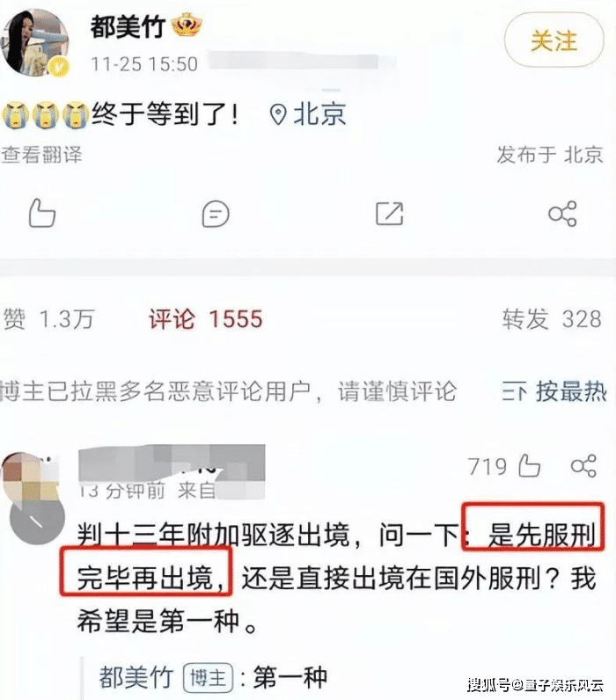616x700 pixels.
Task: Open the commenter's pixelated avatar
Action: (30, 477)
